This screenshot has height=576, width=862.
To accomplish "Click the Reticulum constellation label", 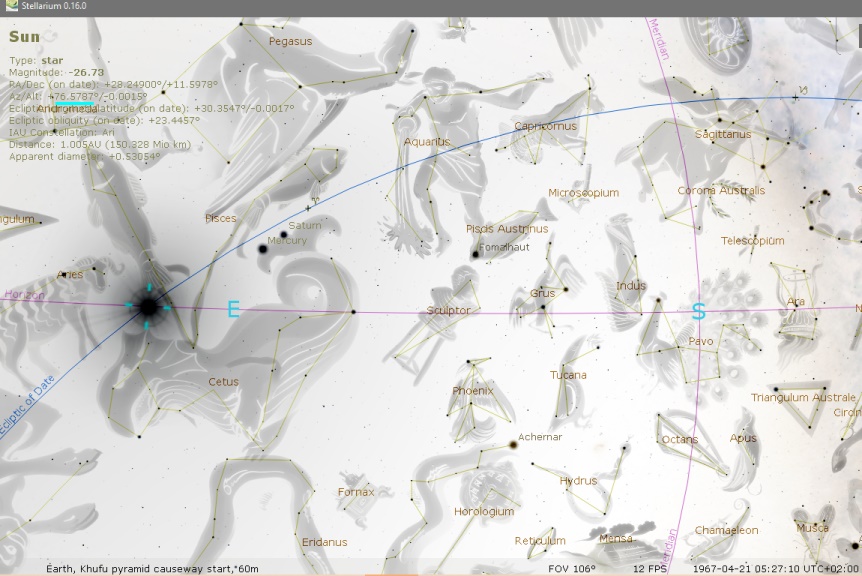I will (540, 541).
